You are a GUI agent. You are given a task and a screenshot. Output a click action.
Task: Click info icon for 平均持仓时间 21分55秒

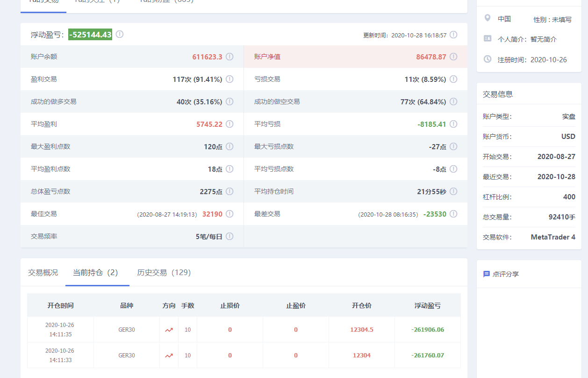click(453, 191)
